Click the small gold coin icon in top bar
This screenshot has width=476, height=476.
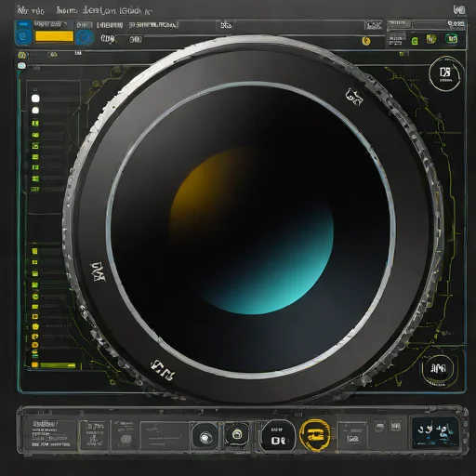[366, 41]
